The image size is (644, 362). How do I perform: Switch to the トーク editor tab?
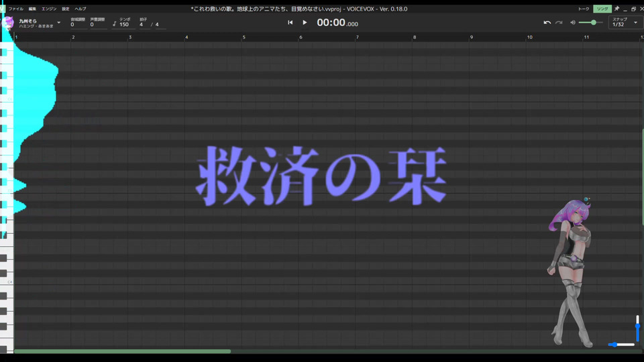(x=583, y=9)
